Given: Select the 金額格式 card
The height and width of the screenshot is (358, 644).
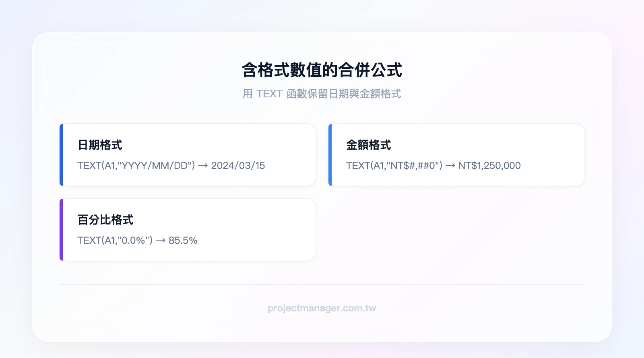Looking at the screenshot, I should coord(456,155).
